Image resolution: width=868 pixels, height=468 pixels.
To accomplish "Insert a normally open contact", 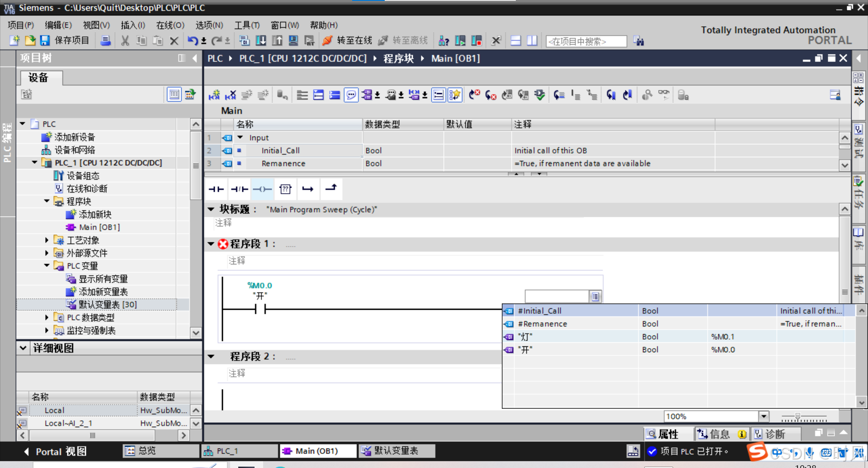I will click(x=216, y=189).
